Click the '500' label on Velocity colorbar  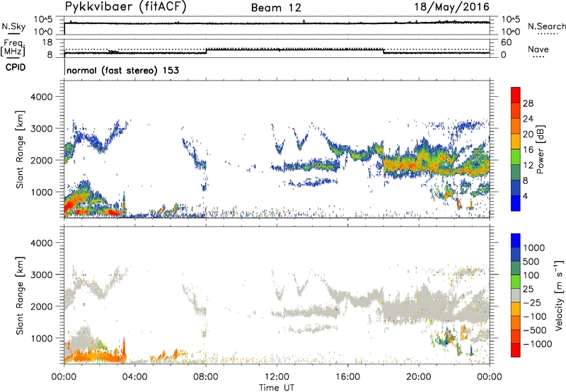[x=531, y=261]
